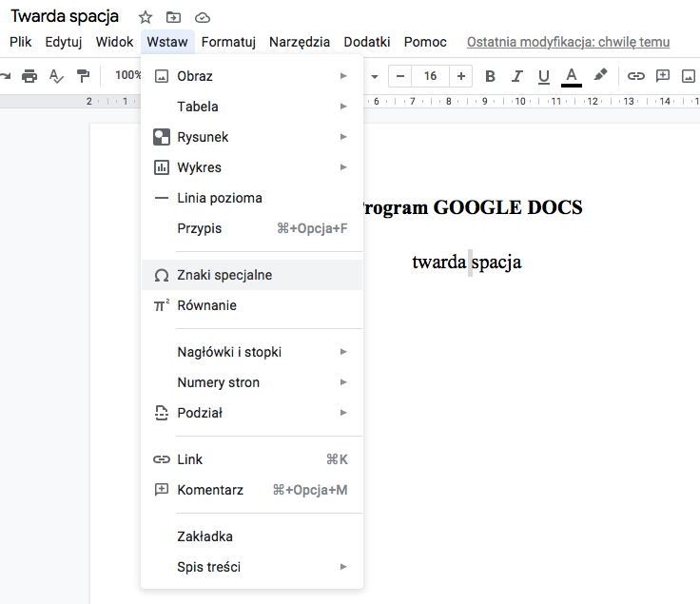
Task: Increase font size with plus button
Action: [461, 76]
